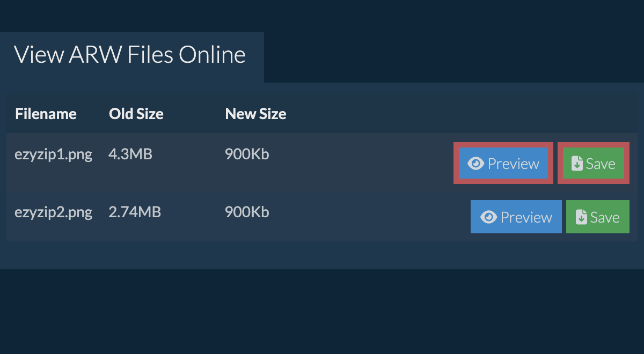Click the New Size column header
644x354 pixels.
tap(255, 114)
